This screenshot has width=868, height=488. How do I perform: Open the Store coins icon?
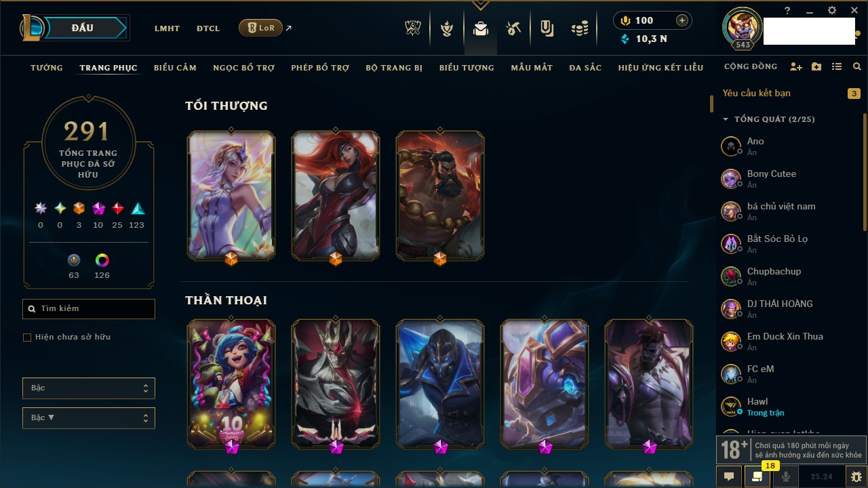tap(579, 28)
